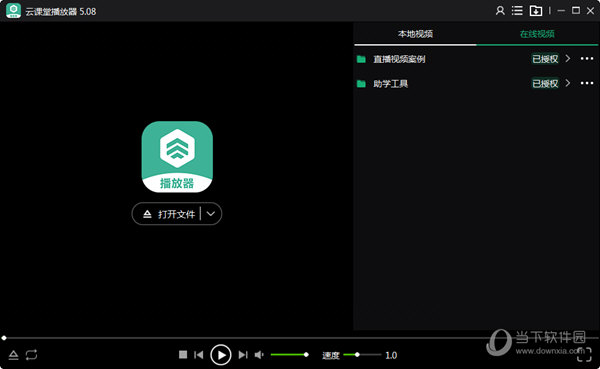Click the playback progress bar handle

click(x=4, y=338)
